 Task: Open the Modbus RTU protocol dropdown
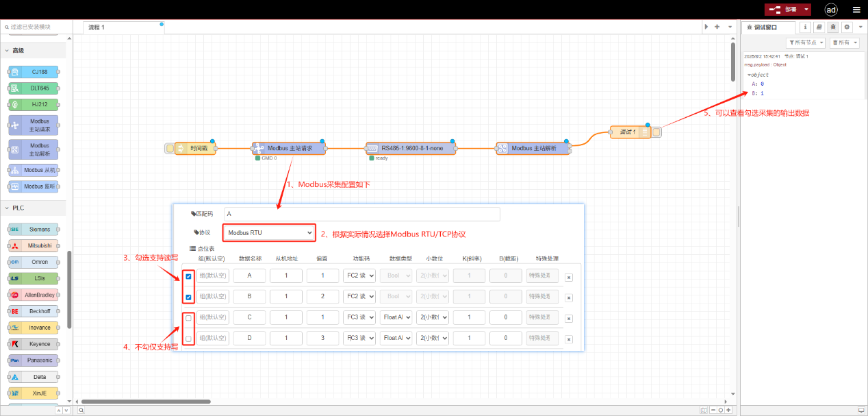(269, 233)
